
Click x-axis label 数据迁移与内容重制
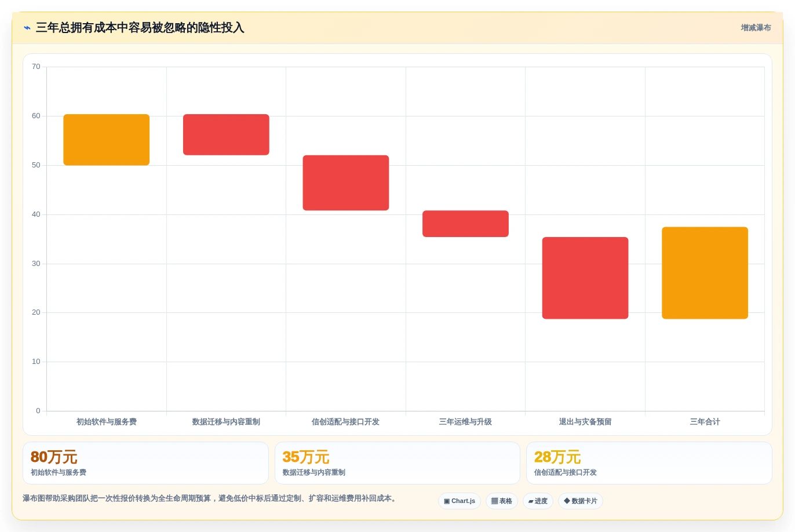coord(226,422)
